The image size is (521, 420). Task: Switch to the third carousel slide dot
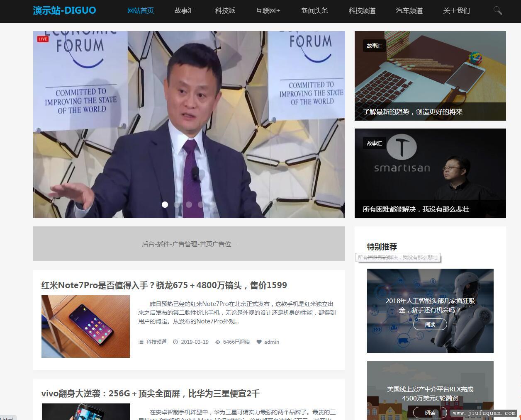(189, 204)
